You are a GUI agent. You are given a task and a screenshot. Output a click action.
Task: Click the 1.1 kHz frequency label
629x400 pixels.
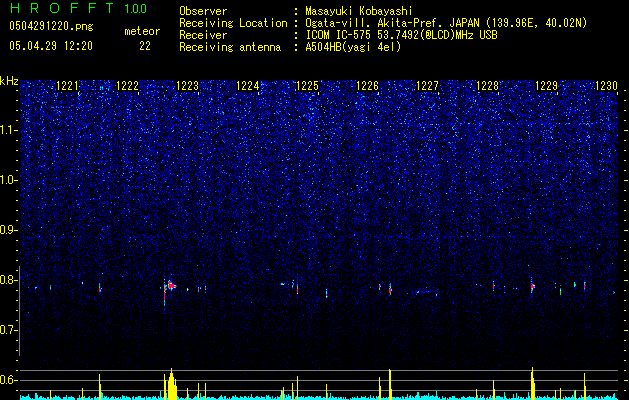coord(9,130)
